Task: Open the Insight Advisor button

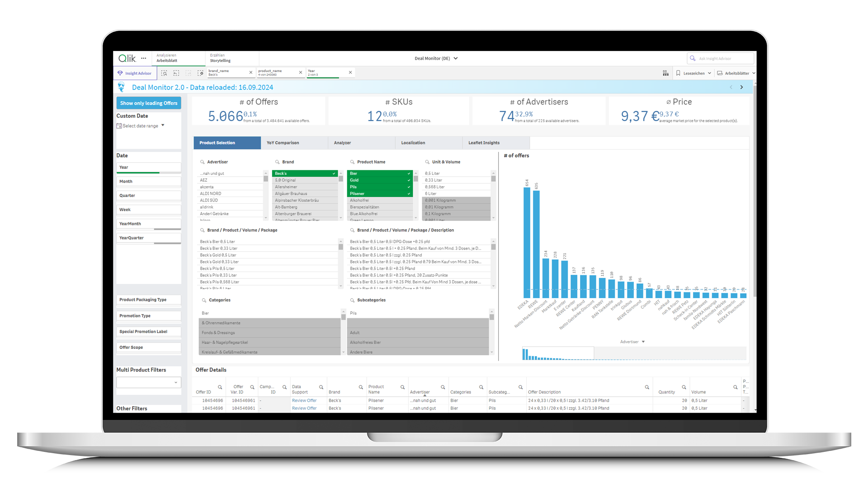Action: (x=135, y=73)
